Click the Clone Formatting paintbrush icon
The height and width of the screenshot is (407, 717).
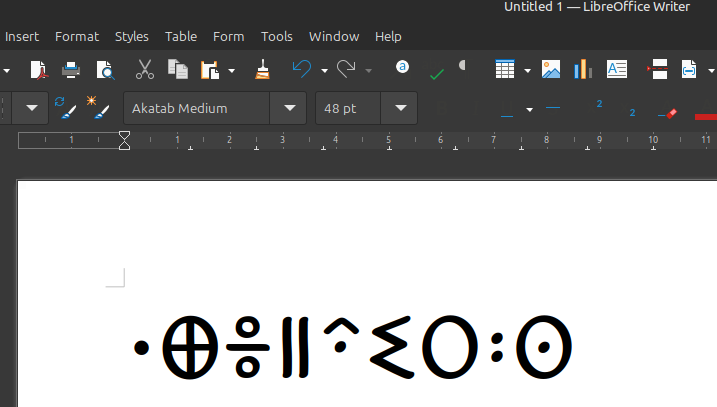click(262, 70)
